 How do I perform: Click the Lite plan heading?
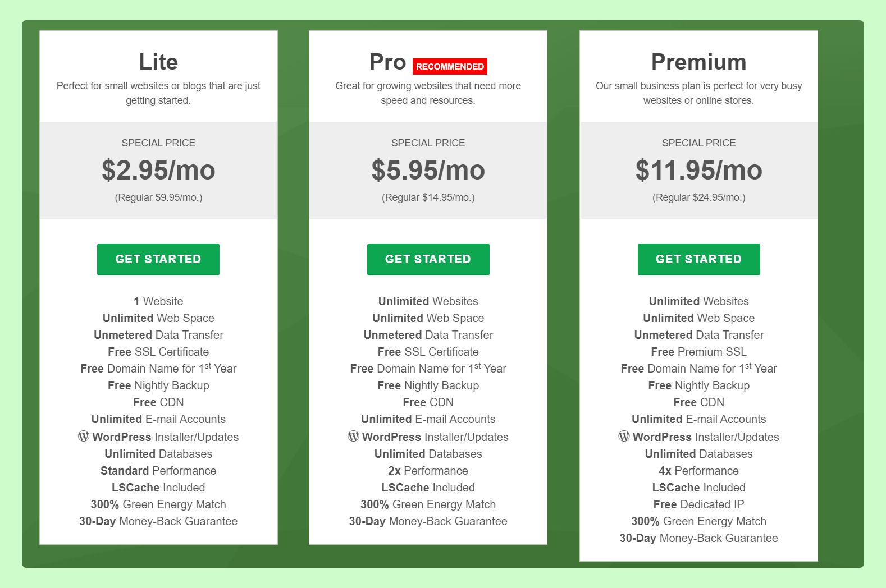point(158,62)
